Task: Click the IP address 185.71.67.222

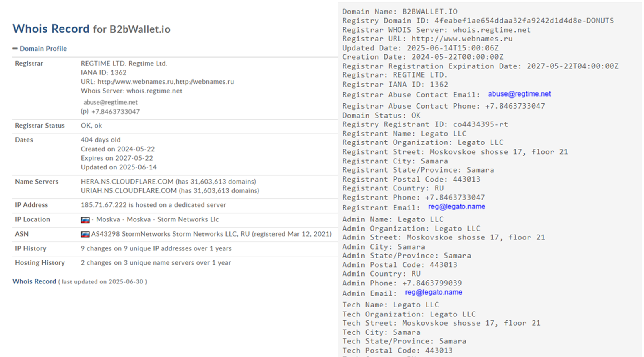Action: 103,205
